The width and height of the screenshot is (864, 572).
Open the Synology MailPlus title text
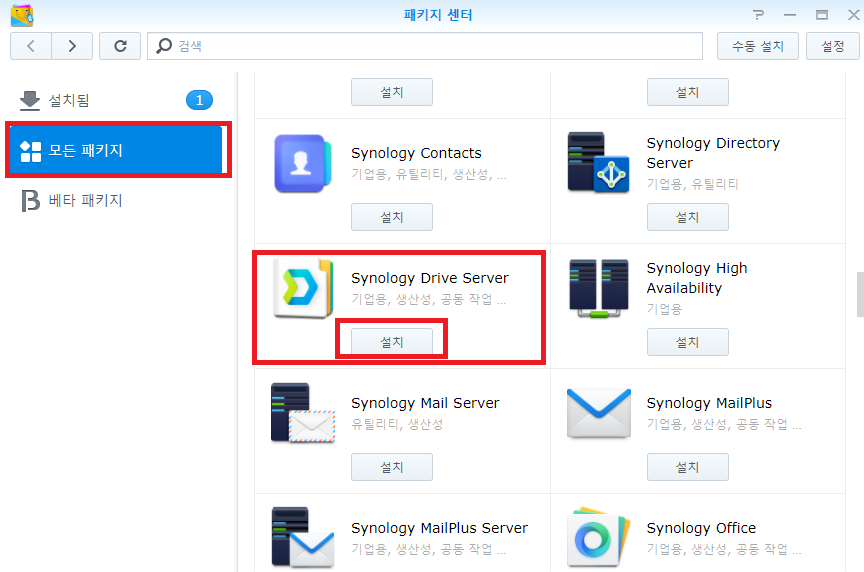pos(709,403)
